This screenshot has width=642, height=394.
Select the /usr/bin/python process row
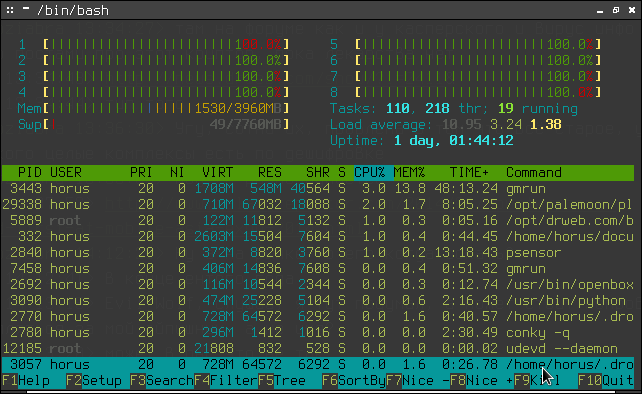[318, 300]
